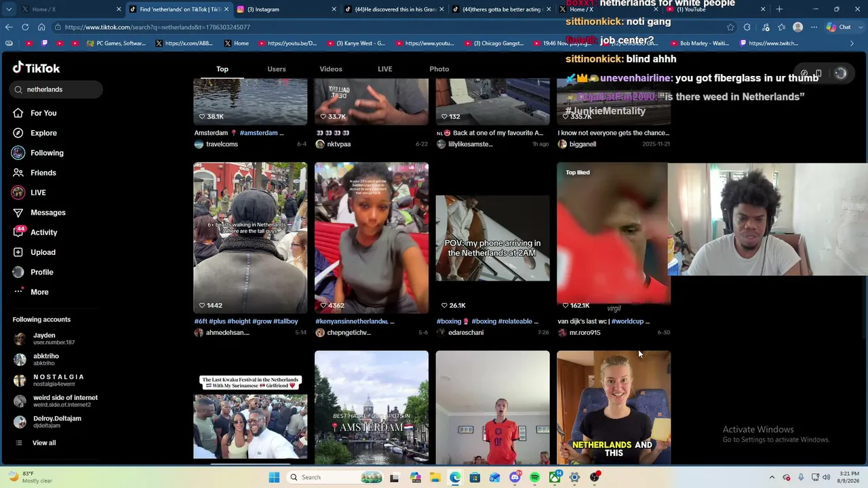Switch to the (3) Instagram browser tab
The height and width of the screenshot is (488, 868).
coord(286,9)
